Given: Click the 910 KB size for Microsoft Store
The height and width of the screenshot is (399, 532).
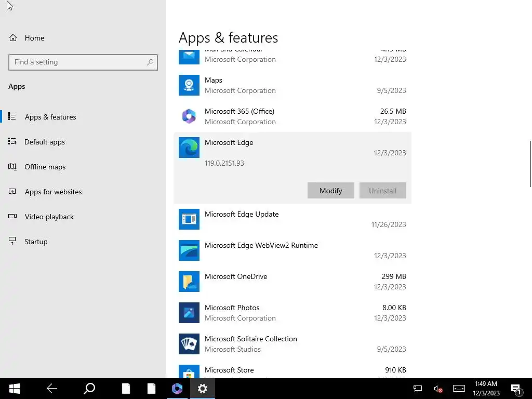Looking at the screenshot, I should click(x=395, y=370).
